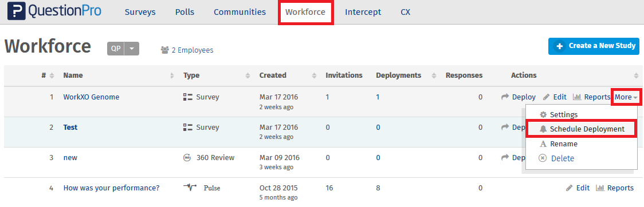Click Create a New Study button
The width and height of the screenshot is (644, 207).
pyautogui.click(x=594, y=46)
